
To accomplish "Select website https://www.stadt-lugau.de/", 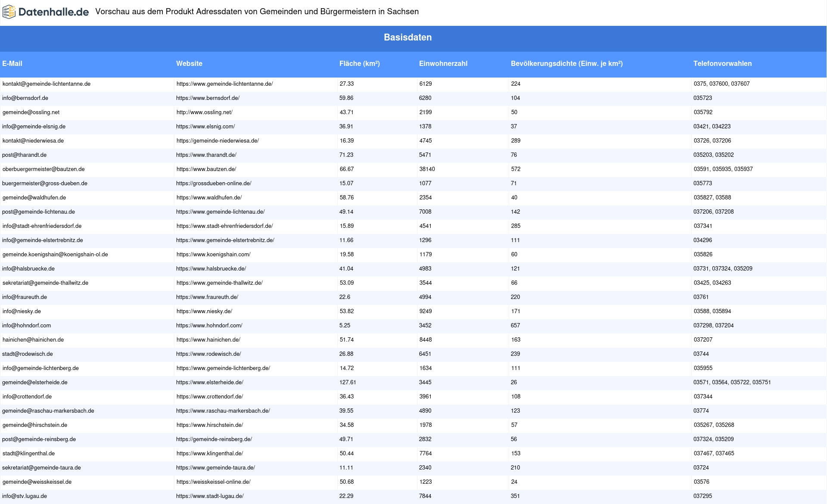I will coord(210,496).
